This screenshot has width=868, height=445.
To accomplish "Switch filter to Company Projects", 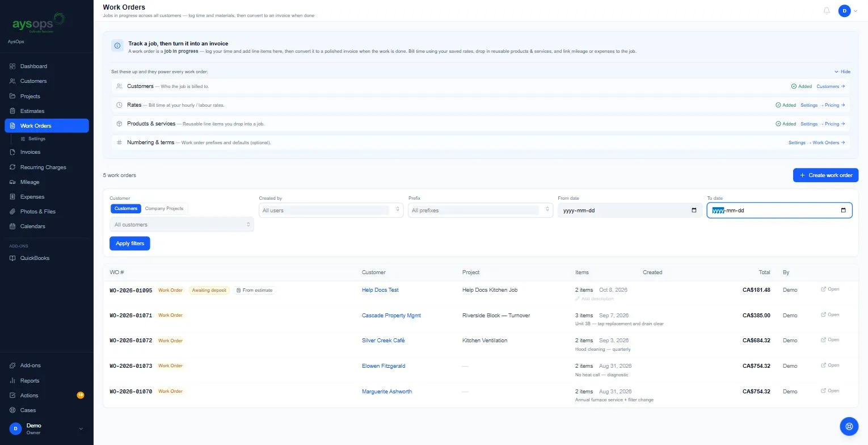I will (165, 208).
